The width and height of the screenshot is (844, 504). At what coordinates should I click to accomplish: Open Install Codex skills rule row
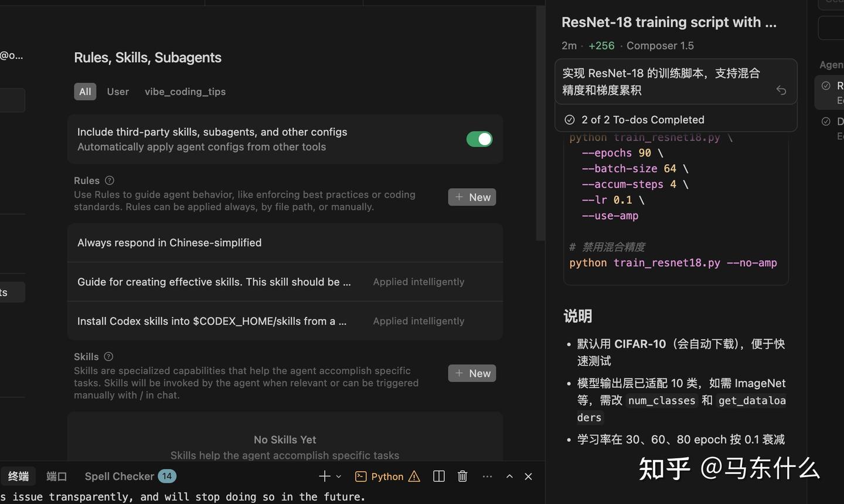coord(285,321)
